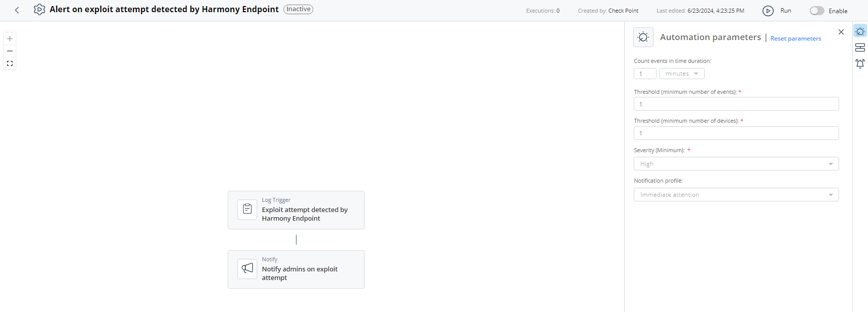Click the Inactive status badge
The height and width of the screenshot is (312, 868).
coord(298,9)
